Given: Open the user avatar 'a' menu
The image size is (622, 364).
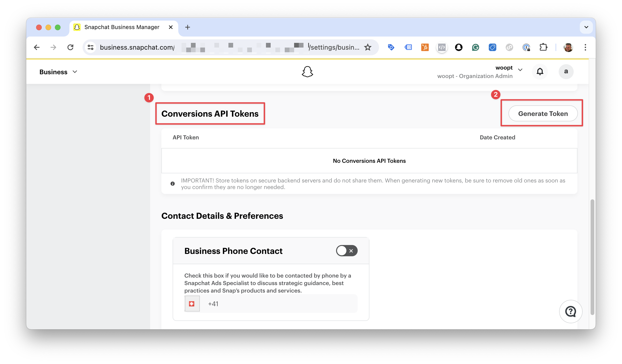Looking at the screenshot, I should point(566,71).
